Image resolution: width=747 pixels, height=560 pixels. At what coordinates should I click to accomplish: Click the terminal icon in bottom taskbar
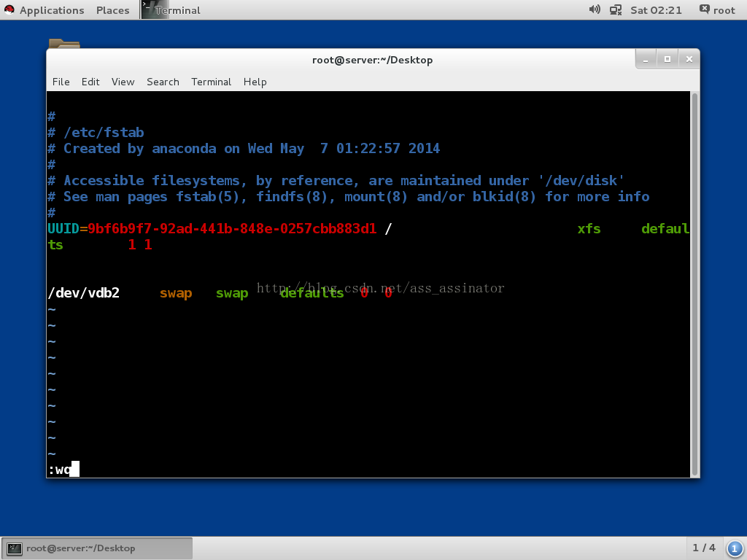pyautogui.click(x=15, y=548)
